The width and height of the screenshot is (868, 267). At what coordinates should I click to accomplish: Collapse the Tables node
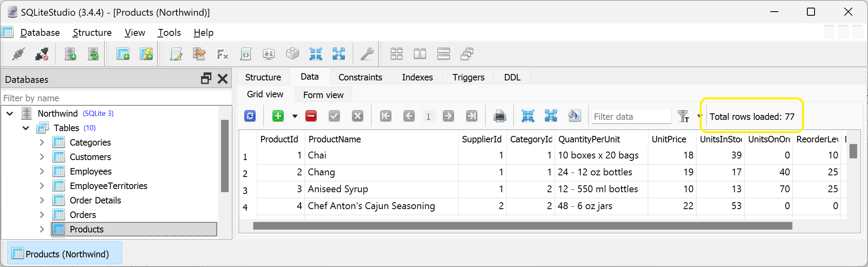click(26, 128)
